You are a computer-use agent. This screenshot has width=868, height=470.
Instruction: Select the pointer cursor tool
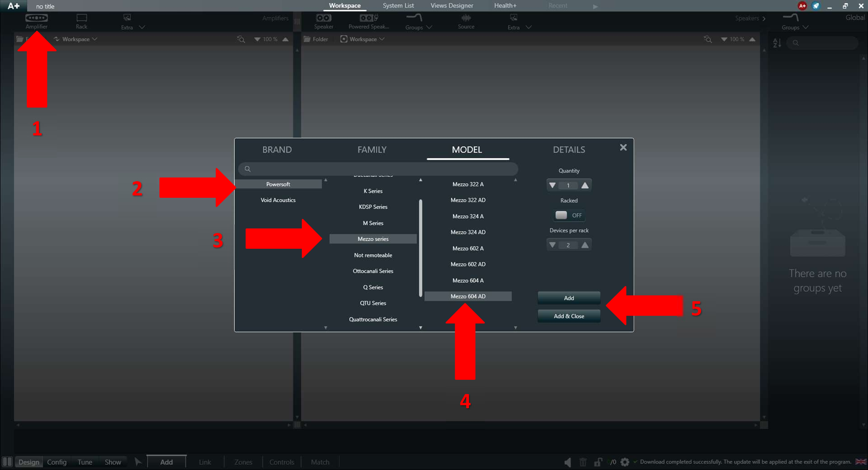tap(138, 462)
